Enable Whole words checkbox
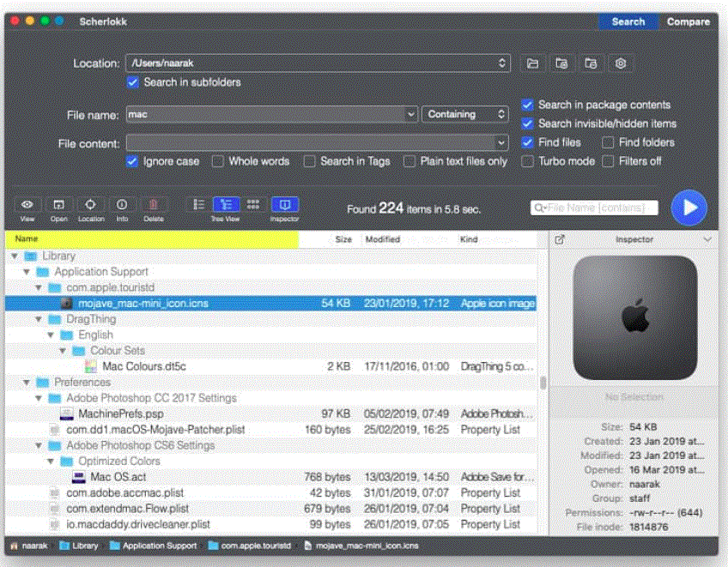The height and width of the screenshot is (567, 728). (x=217, y=161)
